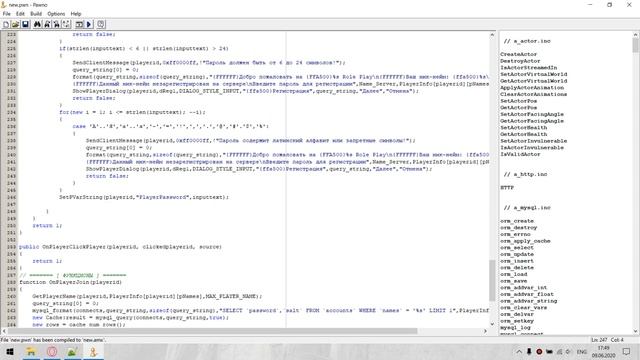Select orm_insert in function list

point(517,261)
